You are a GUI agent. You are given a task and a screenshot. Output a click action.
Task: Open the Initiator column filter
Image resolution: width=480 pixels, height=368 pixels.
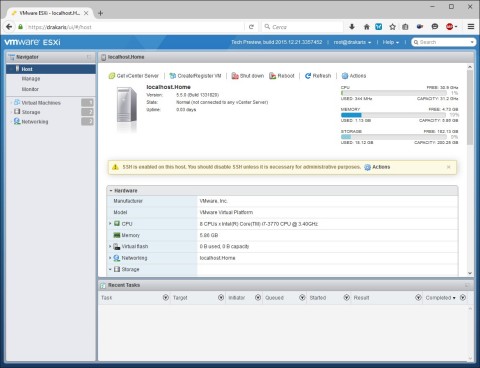(x=258, y=297)
